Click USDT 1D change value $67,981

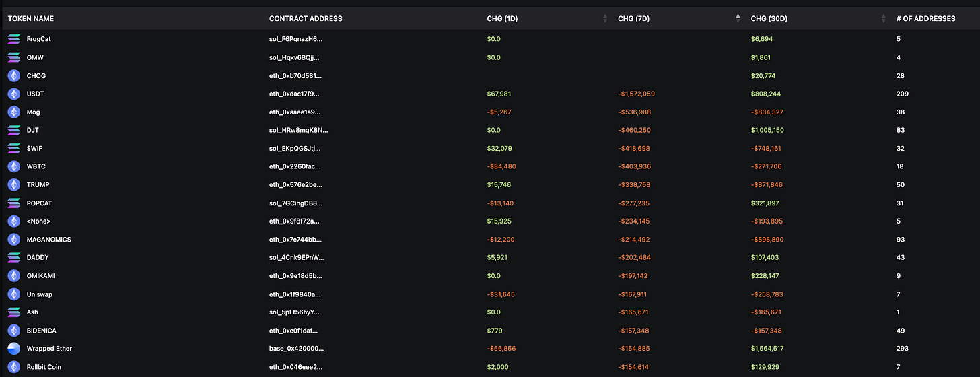click(x=499, y=94)
